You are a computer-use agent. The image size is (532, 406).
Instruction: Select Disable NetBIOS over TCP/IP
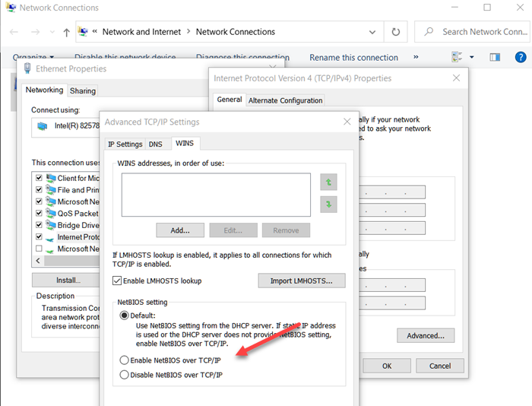pyautogui.click(x=125, y=375)
